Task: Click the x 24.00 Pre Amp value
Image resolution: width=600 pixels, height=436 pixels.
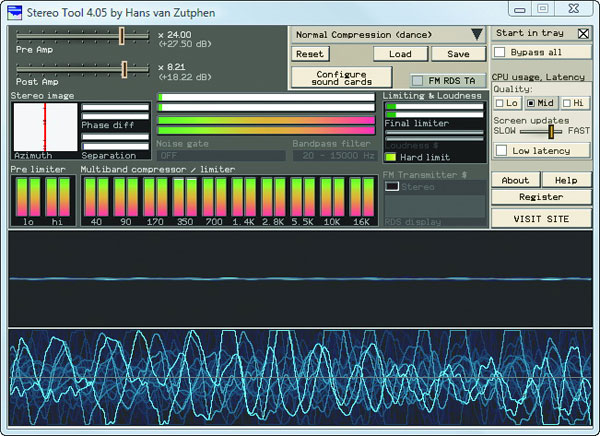Action: point(174,35)
